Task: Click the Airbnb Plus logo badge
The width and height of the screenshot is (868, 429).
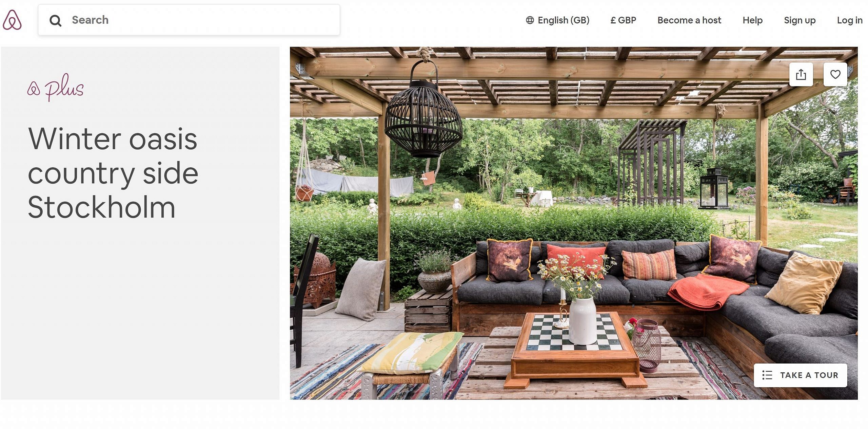Action: pyautogui.click(x=56, y=88)
